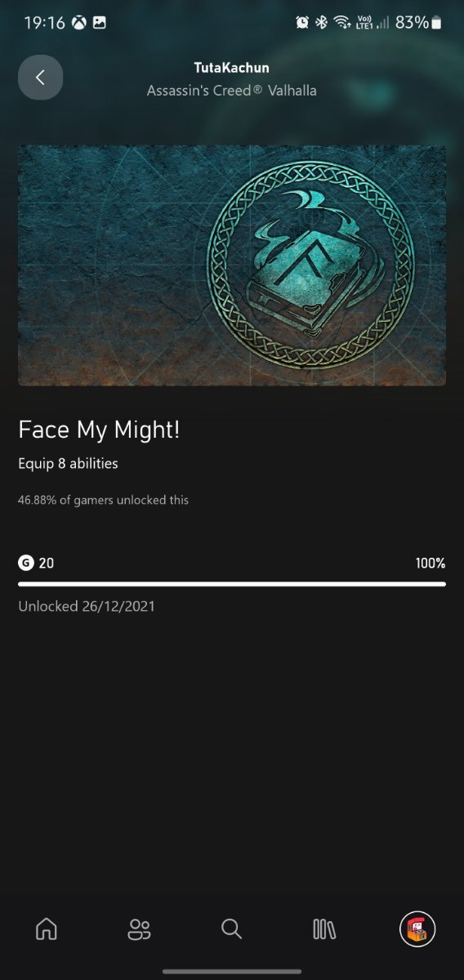
Task: Open the achievement artwork image
Action: (232, 265)
